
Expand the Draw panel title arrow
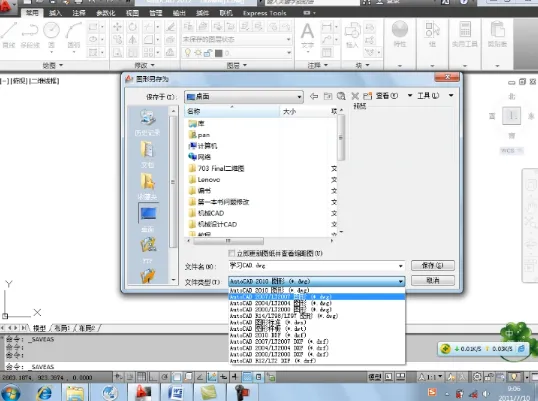(x=61, y=65)
